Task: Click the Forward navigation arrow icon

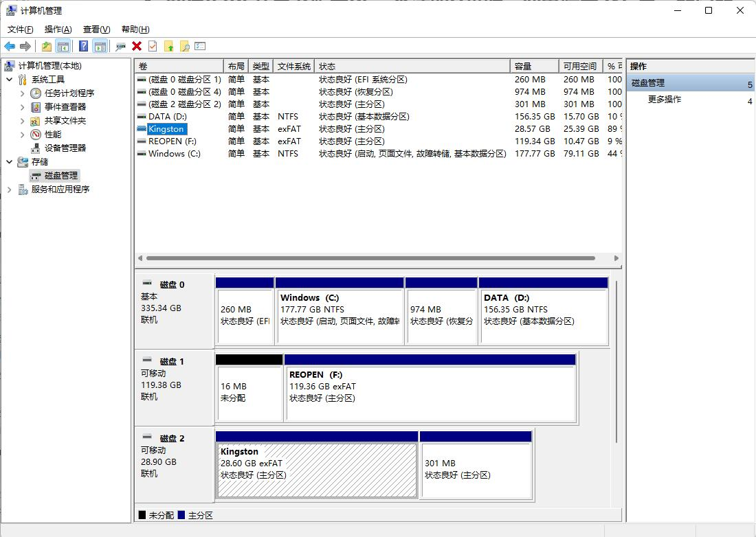Action: (x=25, y=46)
